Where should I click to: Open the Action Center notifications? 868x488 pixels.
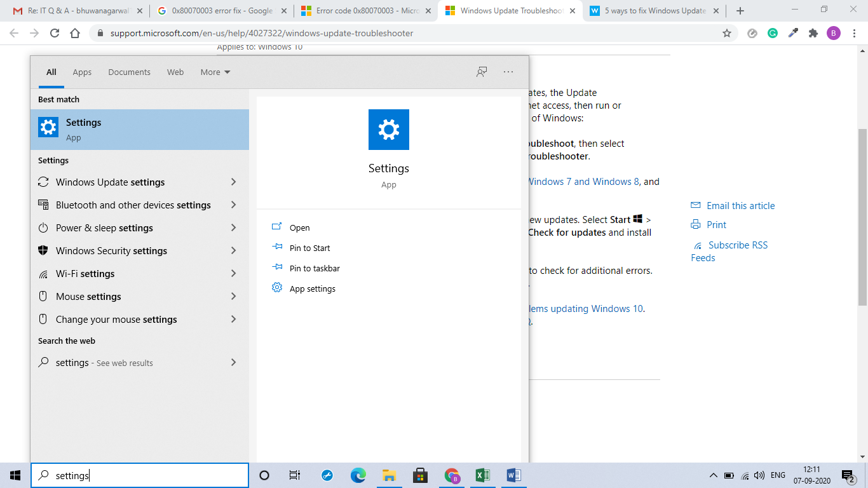pos(845,475)
